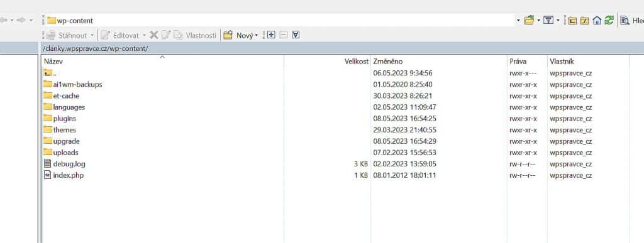This screenshot has width=644, height=243.
Task: Expand the wp-content path dropdown
Action: tap(518, 21)
